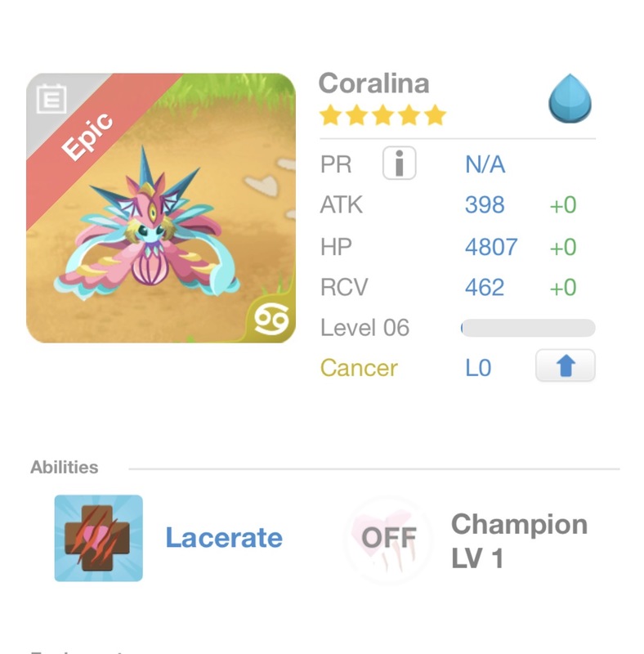Screen dimensions: 644x654
Task: Open Lacerate ability details
Action: pos(224,538)
